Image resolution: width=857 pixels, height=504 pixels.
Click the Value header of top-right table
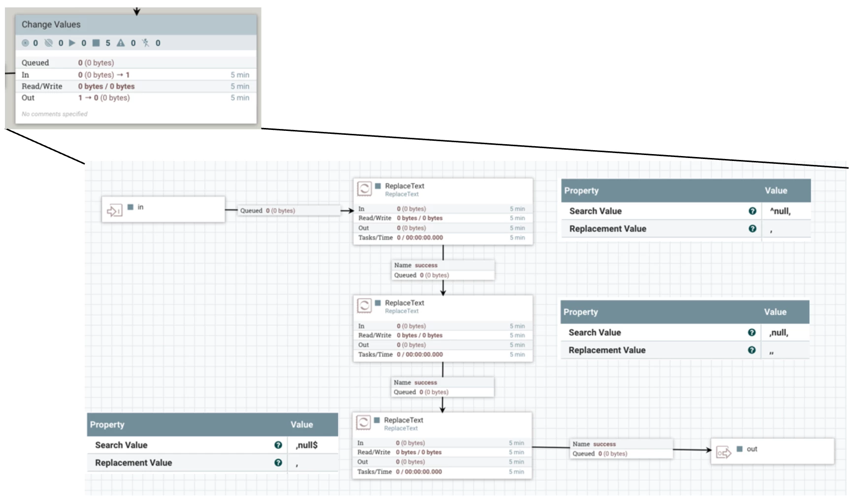tap(776, 190)
